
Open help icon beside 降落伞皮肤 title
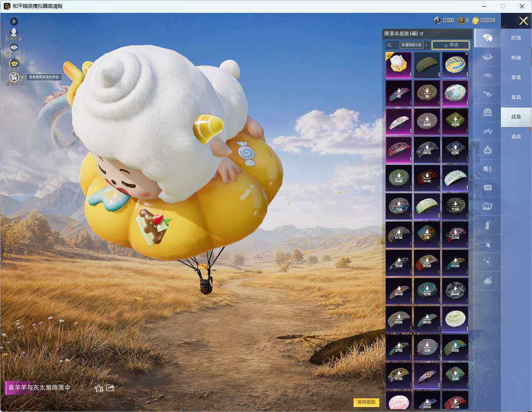pos(422,34)
